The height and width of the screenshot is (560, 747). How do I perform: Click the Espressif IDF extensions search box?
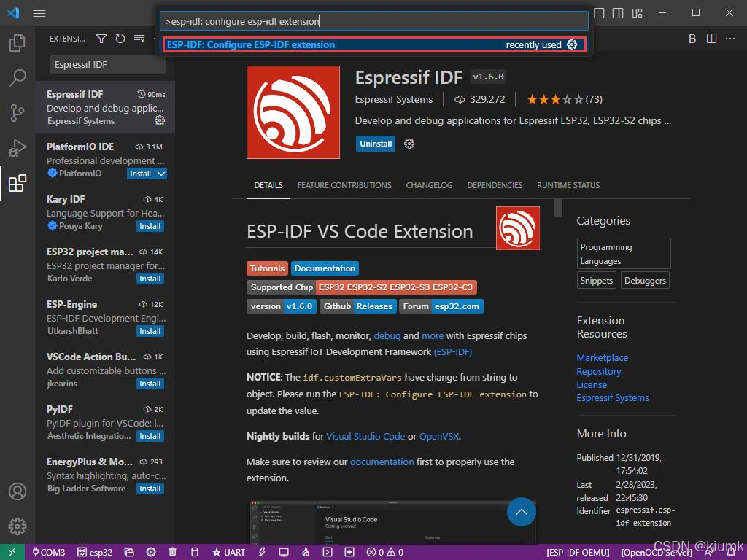[108, 64]
